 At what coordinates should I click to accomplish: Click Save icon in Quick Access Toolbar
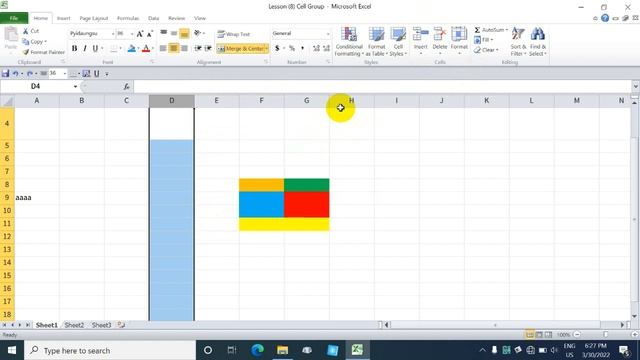click(6, 73)
